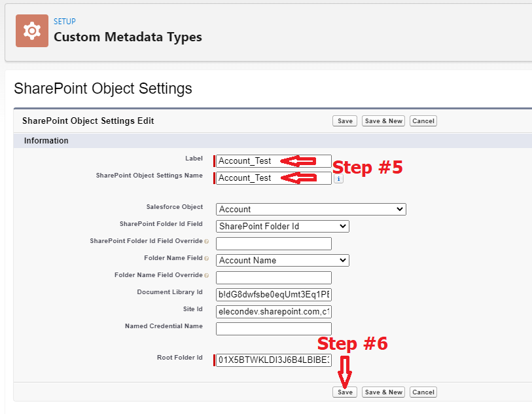Click the bottom Save button per Step #6
Viewport: 532px width, 414px height.
pyautogui.click(x=344, y=392)
